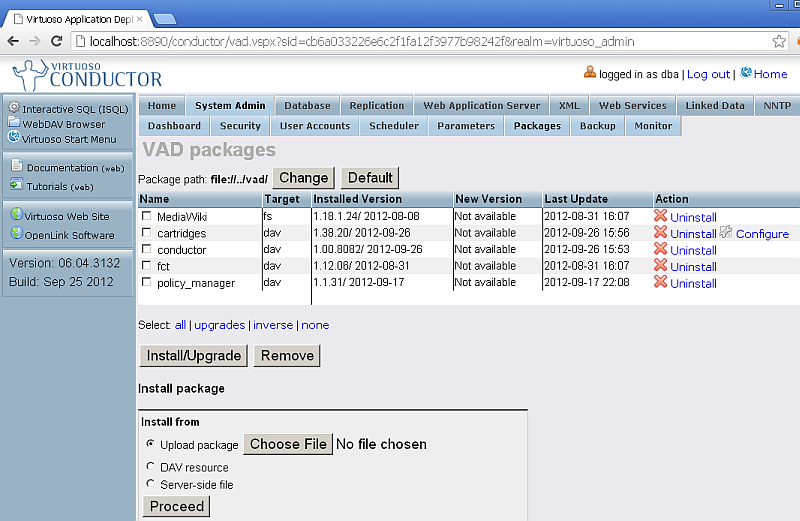
Task: Click the Tutorials icon in sidebar
Action: point(17,185)
